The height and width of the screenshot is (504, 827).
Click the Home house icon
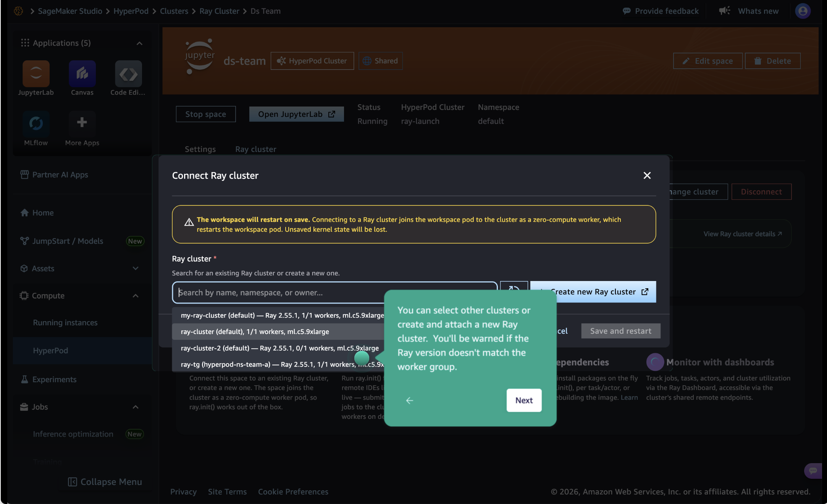click(24, 213)
